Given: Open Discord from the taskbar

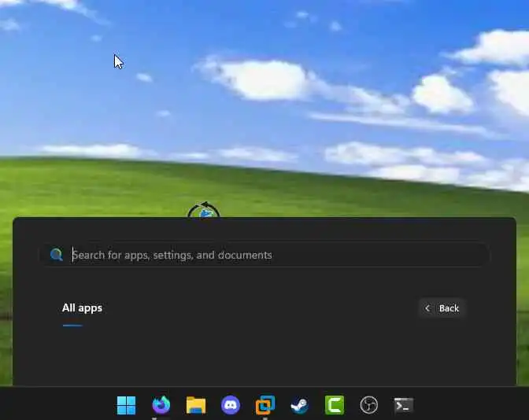Looking at the screenshot, I should 231,405.
